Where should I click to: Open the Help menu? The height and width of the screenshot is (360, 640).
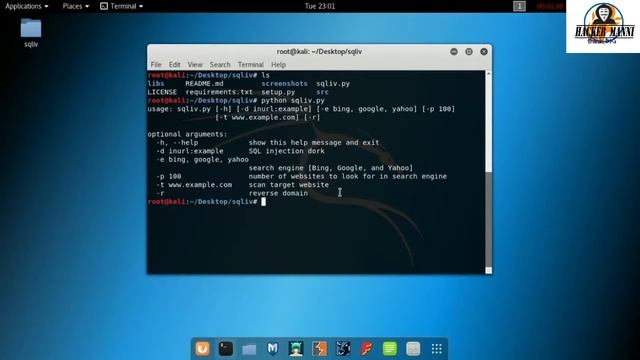(278, 64)
